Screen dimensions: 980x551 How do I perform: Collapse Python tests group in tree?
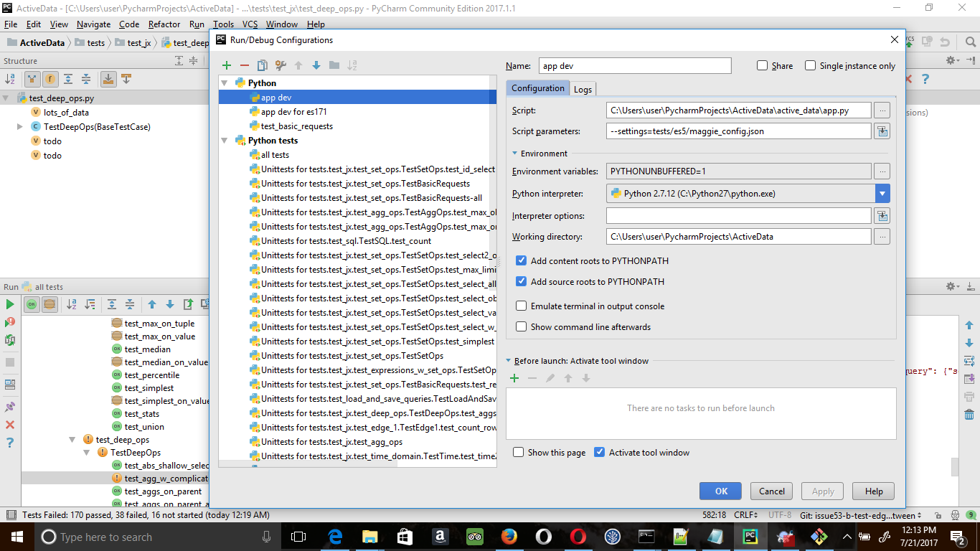tap(224, 141)
